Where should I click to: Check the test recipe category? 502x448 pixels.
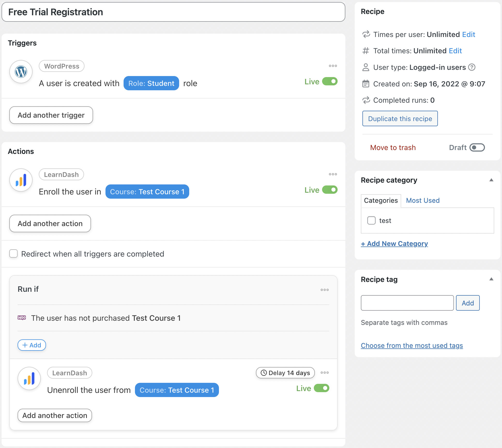[371, 220]
